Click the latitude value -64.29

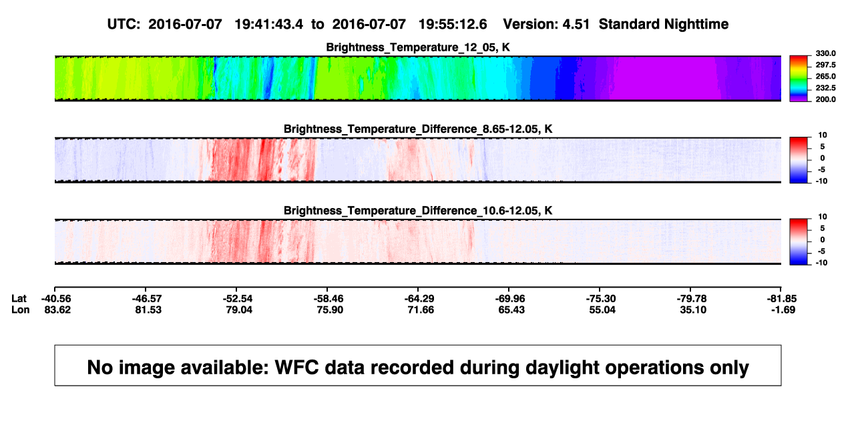point(420,298)
